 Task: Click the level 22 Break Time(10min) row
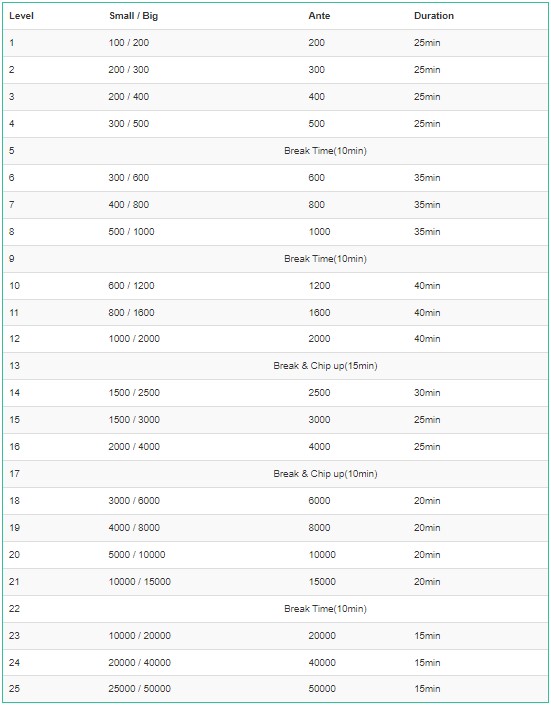(x=275, y=608)
